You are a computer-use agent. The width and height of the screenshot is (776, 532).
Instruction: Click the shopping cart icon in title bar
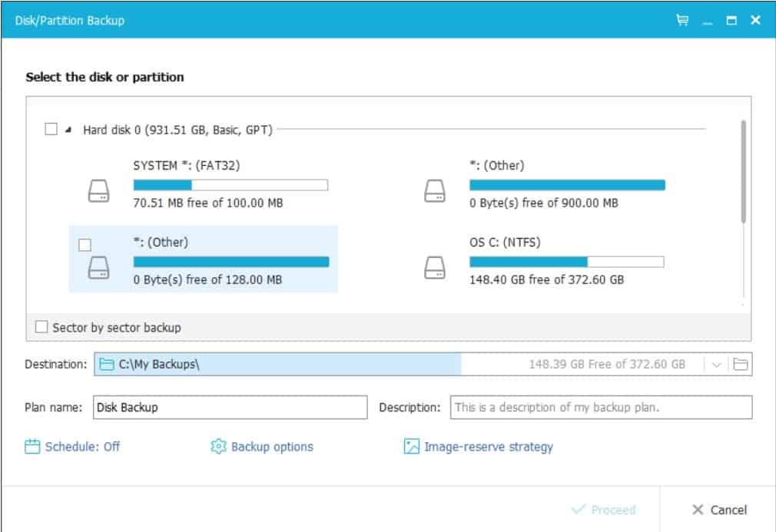coord(682,20)
